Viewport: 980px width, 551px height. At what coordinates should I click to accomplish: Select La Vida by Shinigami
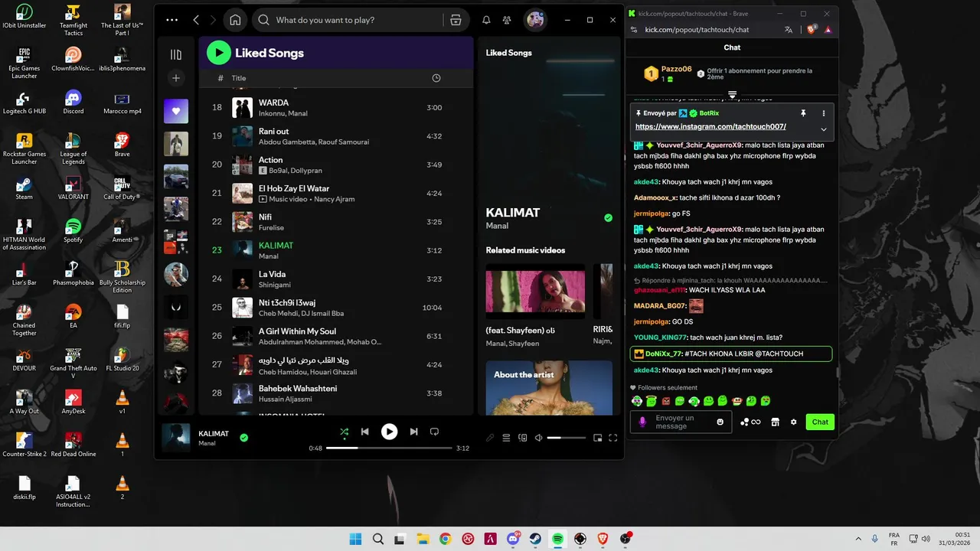(336, 279)
